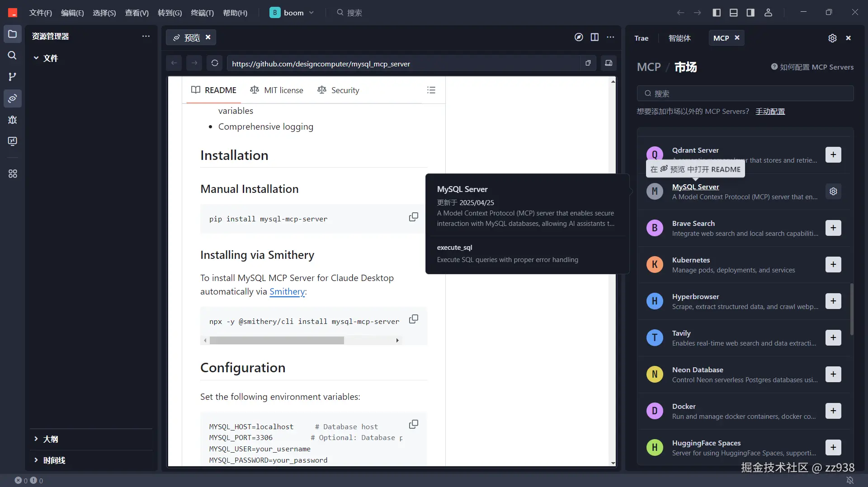Open Source Control icon in activity bar

coord(13,77)
